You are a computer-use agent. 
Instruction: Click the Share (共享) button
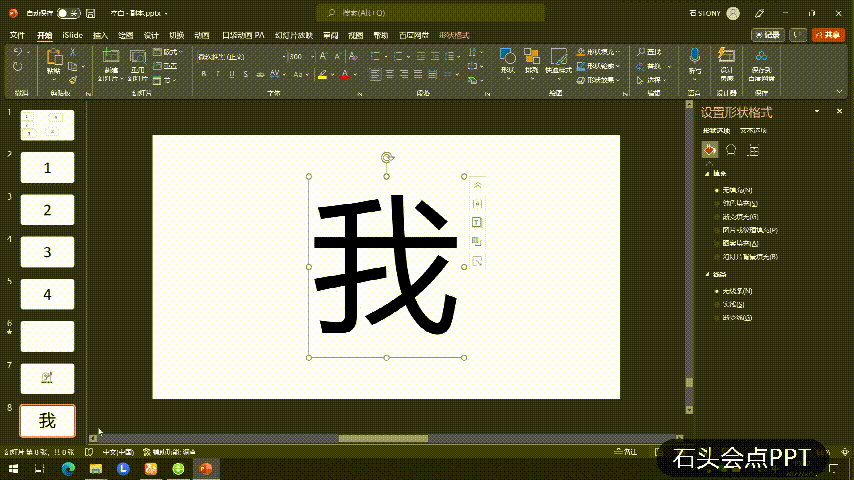point(828,35)
